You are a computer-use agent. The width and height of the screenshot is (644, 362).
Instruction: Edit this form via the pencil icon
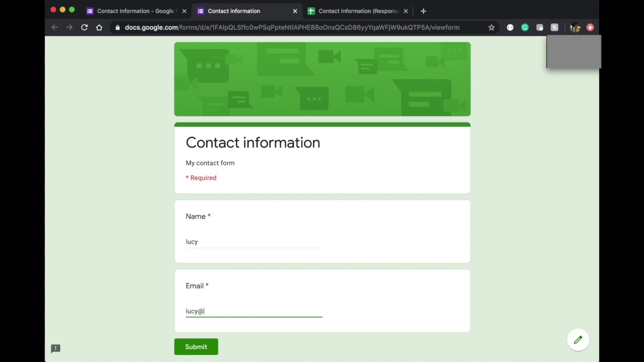tap(578, 340)
